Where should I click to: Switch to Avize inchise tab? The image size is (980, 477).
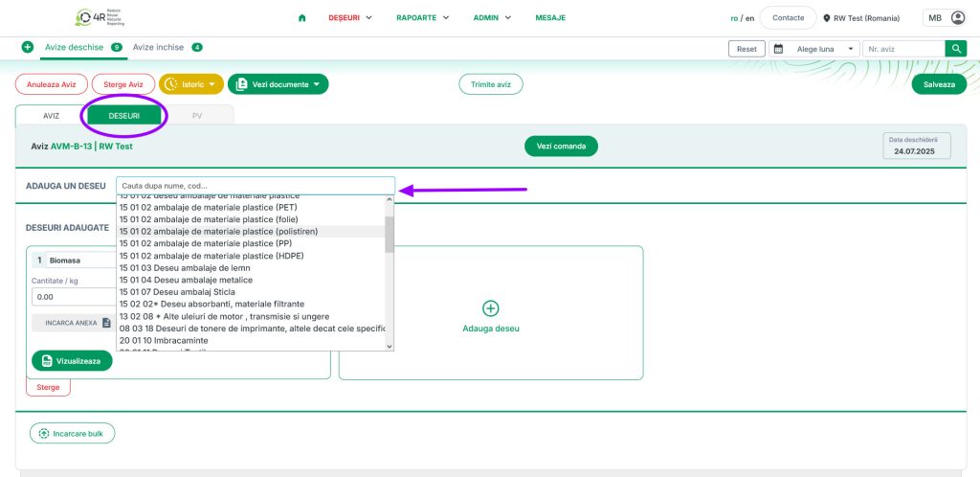160,47
